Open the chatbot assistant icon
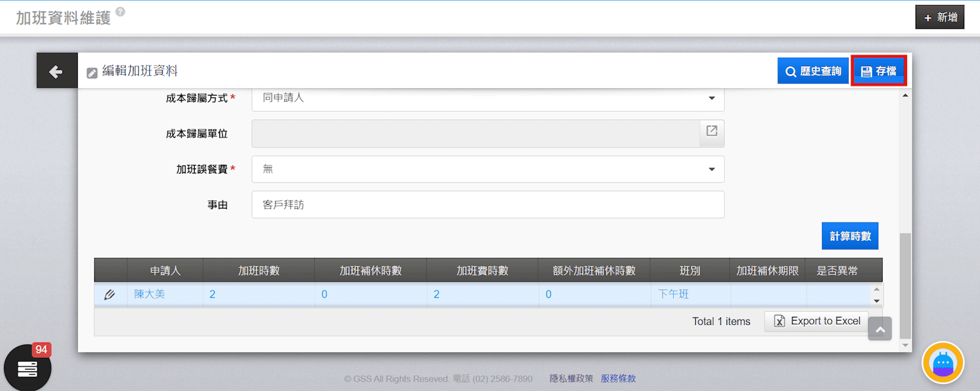This screenshot has height=391, width=980. click(x=943, y=363)
